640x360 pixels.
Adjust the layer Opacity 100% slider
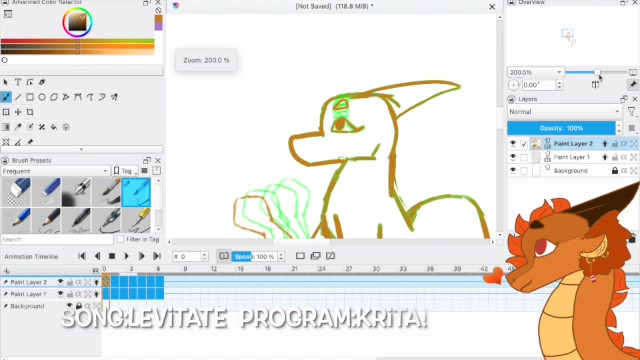pyautogui.click(x=561, y=128)
